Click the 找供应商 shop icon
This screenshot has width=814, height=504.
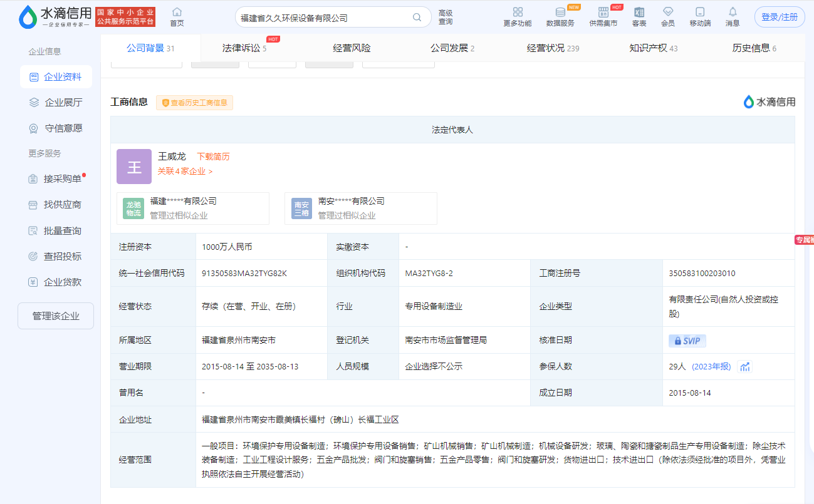pyautogui.click(x=33, y=205)
